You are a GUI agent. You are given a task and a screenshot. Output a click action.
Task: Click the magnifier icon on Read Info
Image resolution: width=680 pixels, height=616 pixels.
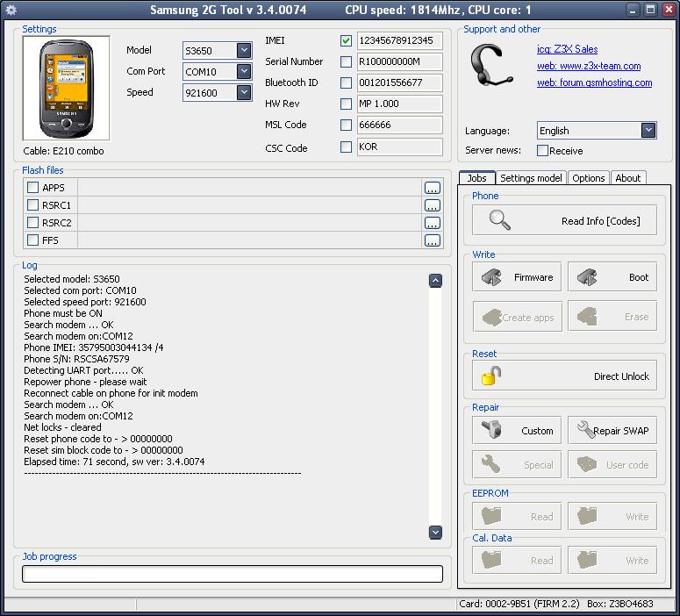tap(499, 220)
